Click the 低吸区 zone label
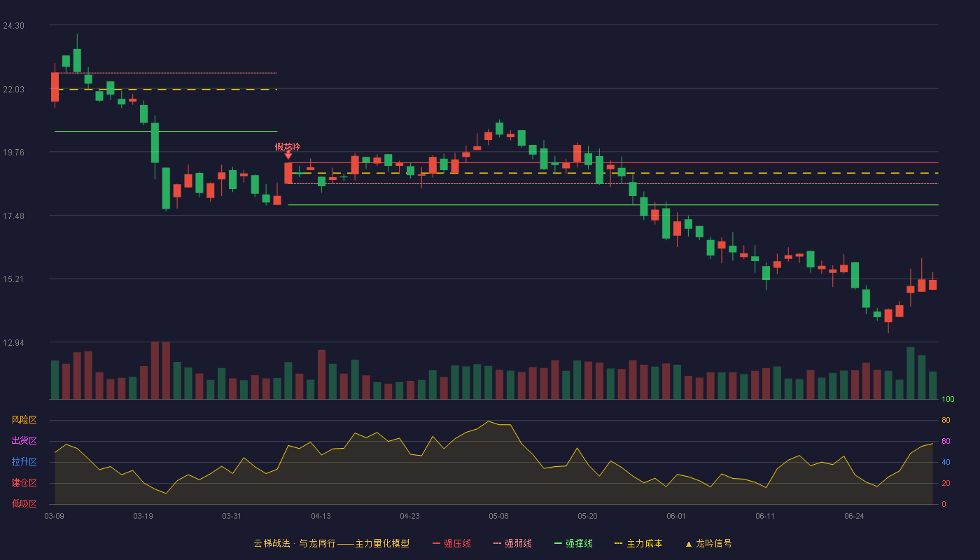Screen dimensions: 980x560 (x=24, y=503)
